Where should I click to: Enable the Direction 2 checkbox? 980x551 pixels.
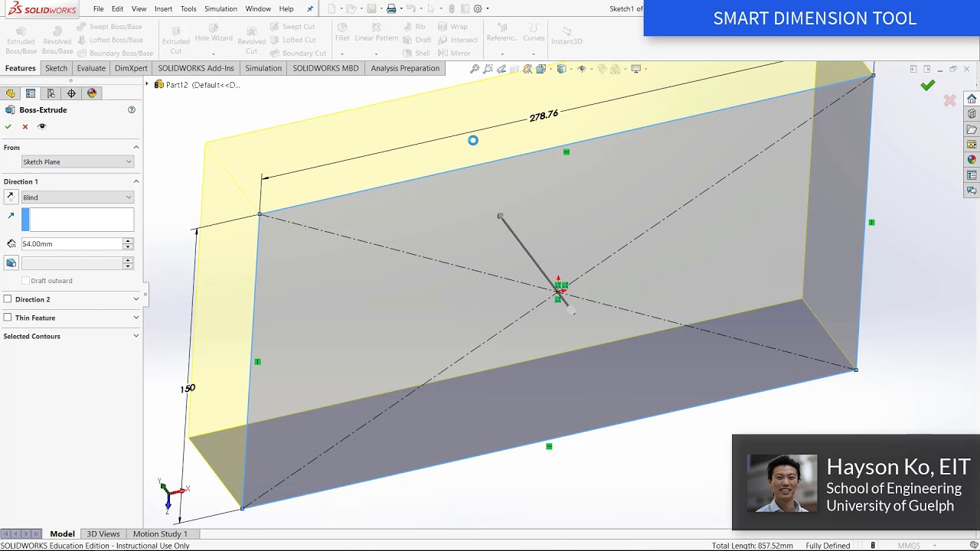tap(8, 299)
